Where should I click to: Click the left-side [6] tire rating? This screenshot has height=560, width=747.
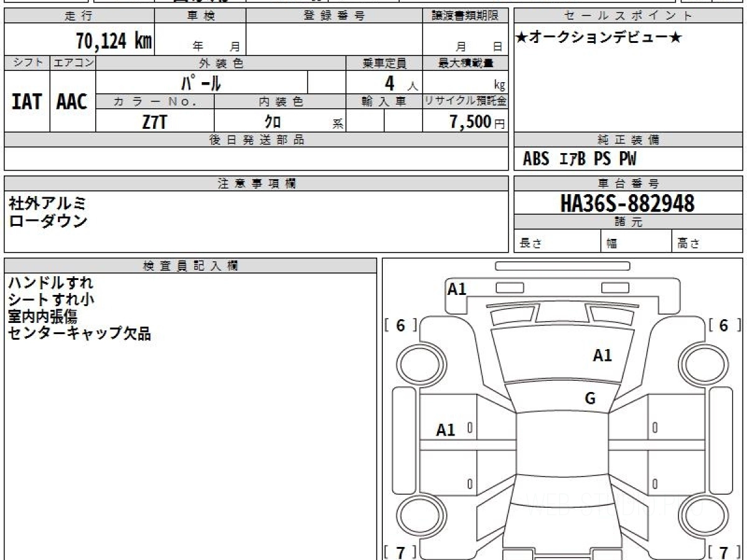[x=400, y=325]
